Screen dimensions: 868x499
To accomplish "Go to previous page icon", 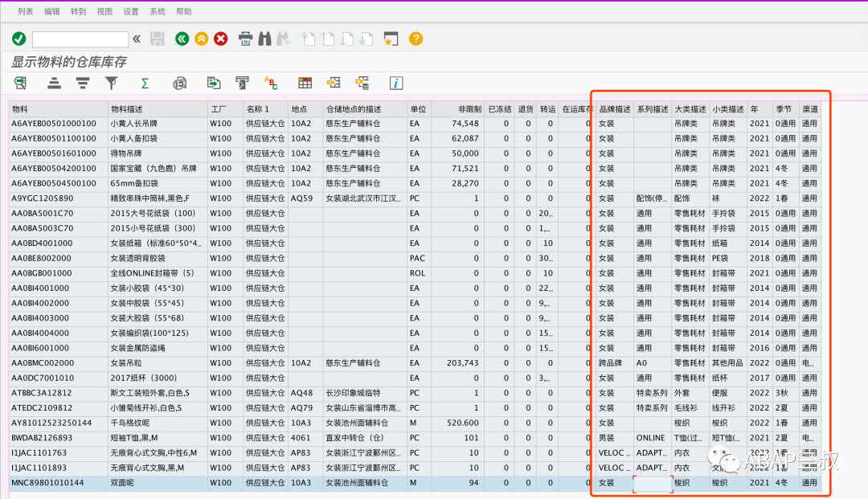I will click(x=328, y=39).
